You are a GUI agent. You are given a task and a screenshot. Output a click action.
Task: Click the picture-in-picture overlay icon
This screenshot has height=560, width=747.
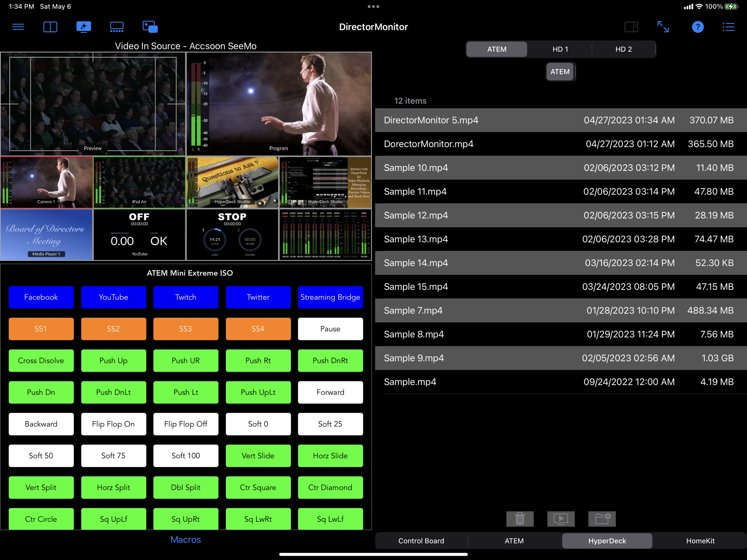click(150, 27)
